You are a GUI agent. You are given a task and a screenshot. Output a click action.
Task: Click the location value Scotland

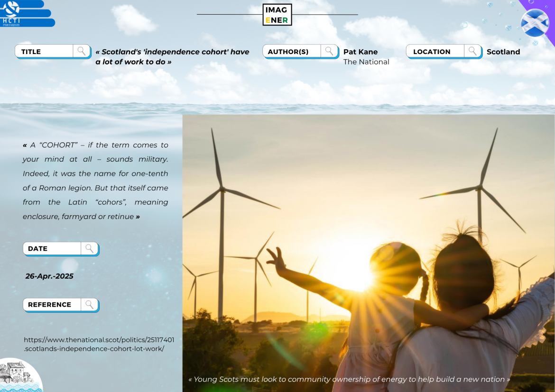(503, 52)
